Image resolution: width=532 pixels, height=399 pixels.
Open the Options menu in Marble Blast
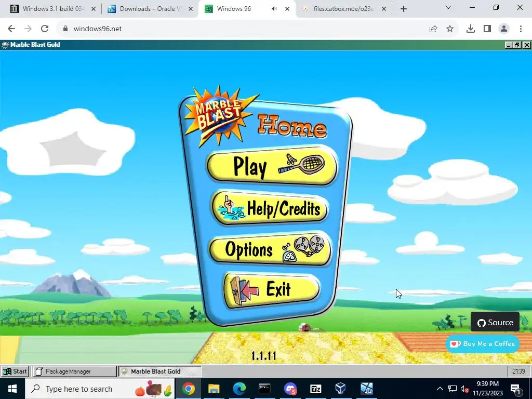pos(270,249)
